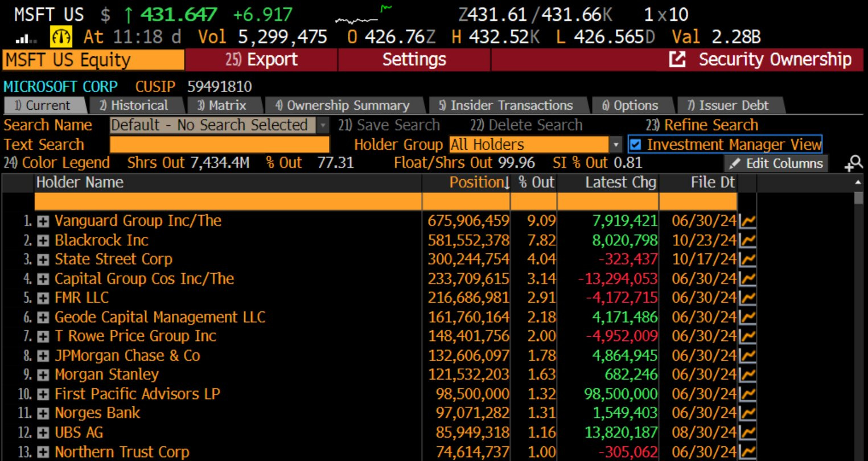The image size is (868, 461).
Task: Expand Norges Bank holder row
Action: 43,414
